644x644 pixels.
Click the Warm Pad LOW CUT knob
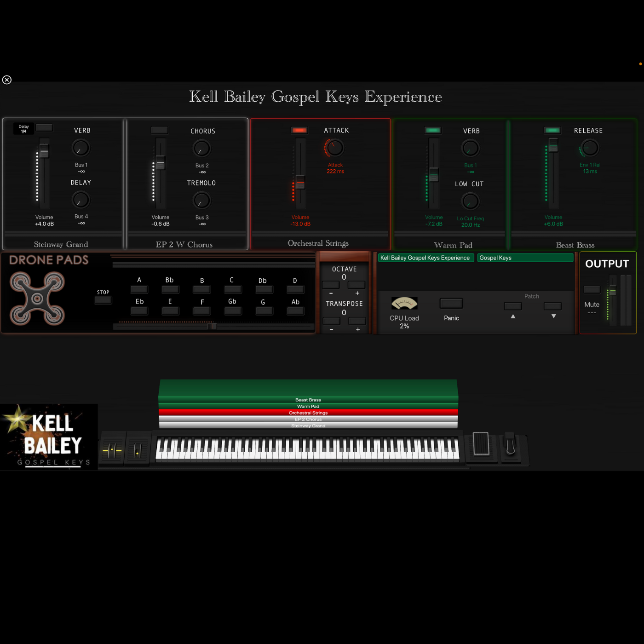[x=470, y=201]
